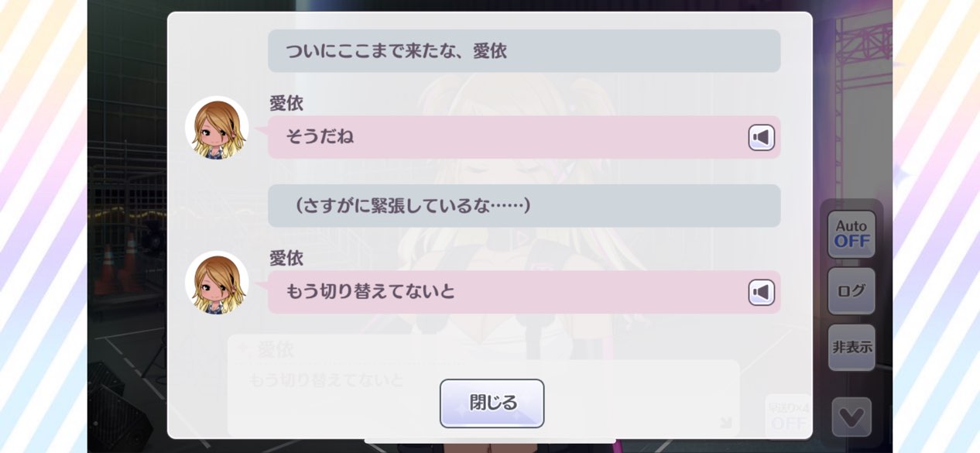
Task: Select the narration line "（さすがに緊張しているな……）"
Action: click(524, 206)
